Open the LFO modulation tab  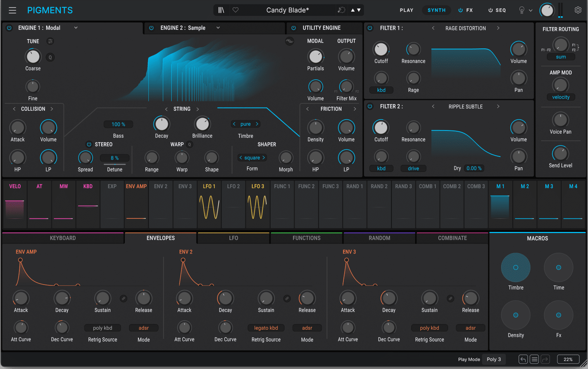[234, 238]
